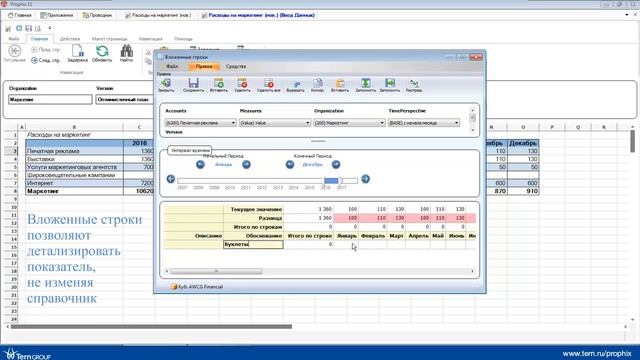This screenshot has width=640, height=360.
Task: Open the Accounts dropdown Печатная реклама
Action: click(200, 122)
